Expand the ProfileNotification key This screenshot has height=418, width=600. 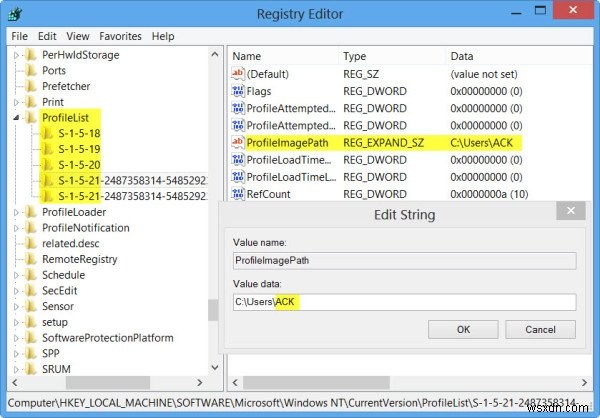[x=16, y=228]
